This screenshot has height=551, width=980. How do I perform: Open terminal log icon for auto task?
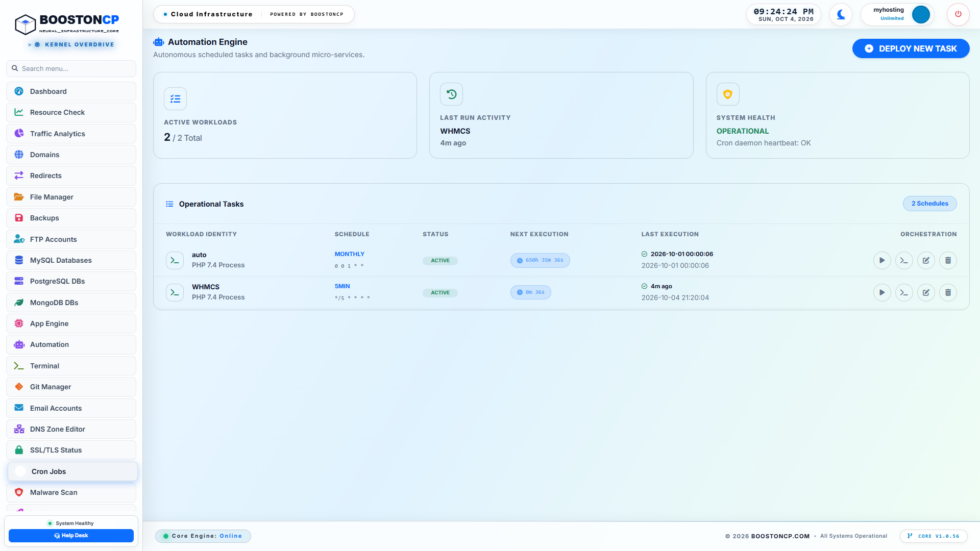point(904,260)
